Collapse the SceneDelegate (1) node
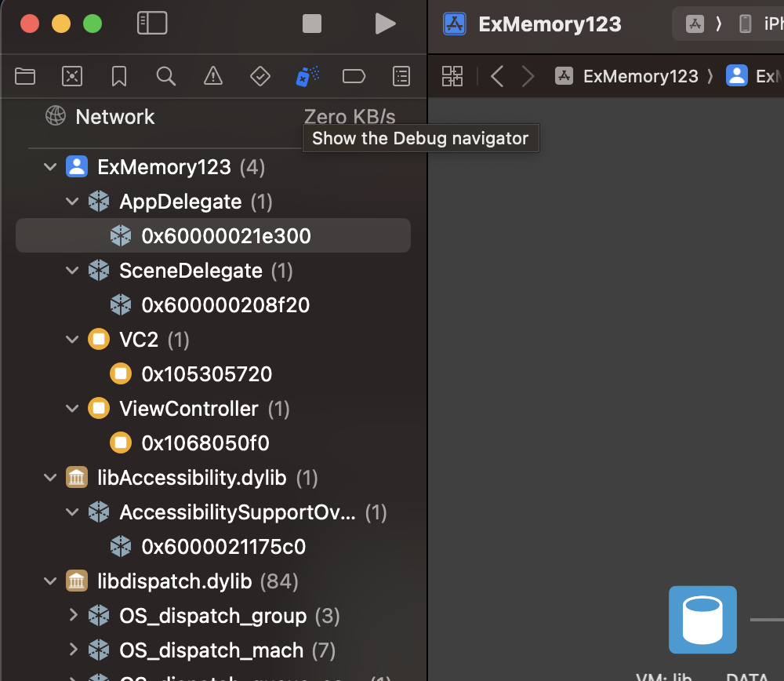784x681 pixels. (72, 270)
